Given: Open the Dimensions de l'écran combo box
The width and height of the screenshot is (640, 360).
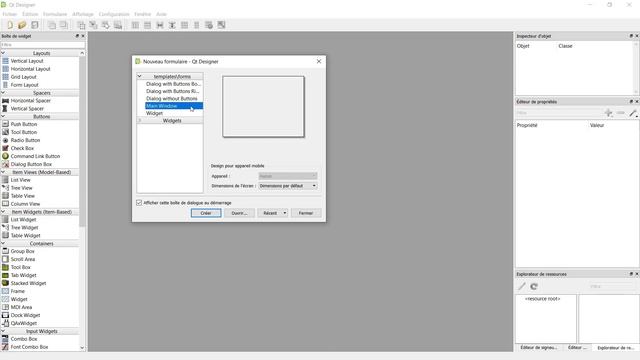Looking at the screenshot, I should coord(288,186).
